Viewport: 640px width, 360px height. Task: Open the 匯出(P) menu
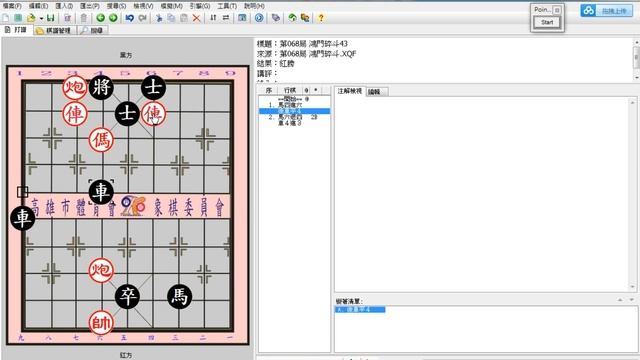[90, 6]
